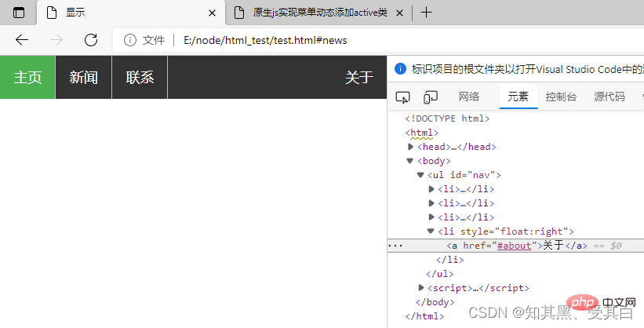Activate the inspect element picker icon
This screenshot has width=644, height=328.
coord(402,97)
